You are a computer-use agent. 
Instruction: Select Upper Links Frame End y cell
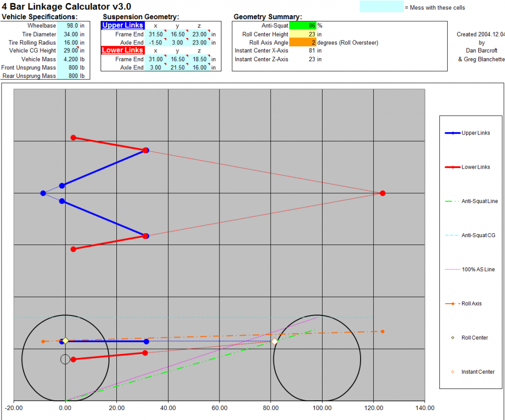tap(178, 34)
